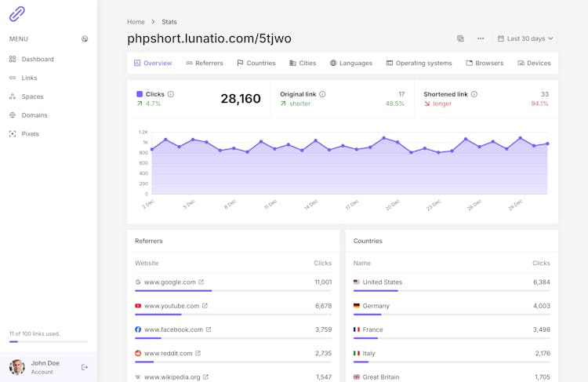588x382 pixels.
Task: Click the www.facebook.com referrer link
Action: (x=173, y=329)
